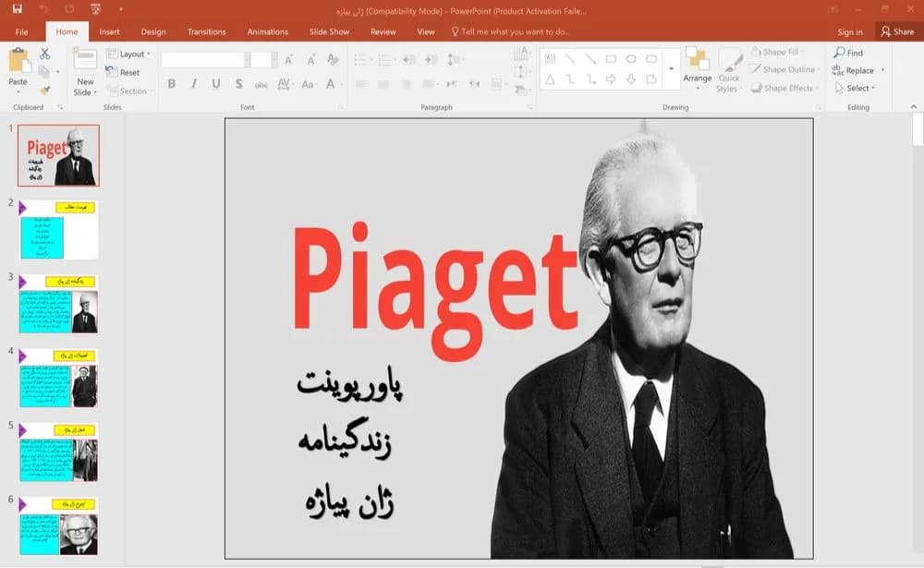
Task: Open the Layout dropdown
Action: 128,54
